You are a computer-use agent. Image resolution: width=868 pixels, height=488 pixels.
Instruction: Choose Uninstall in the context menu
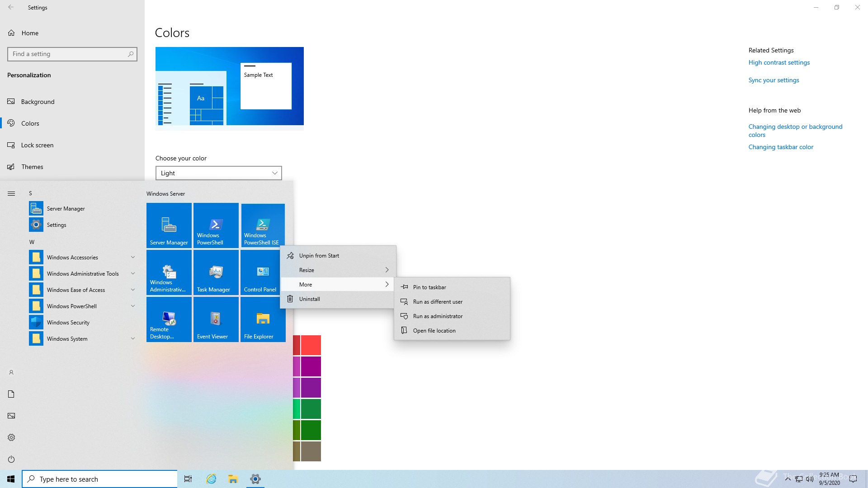coord(338,299)
